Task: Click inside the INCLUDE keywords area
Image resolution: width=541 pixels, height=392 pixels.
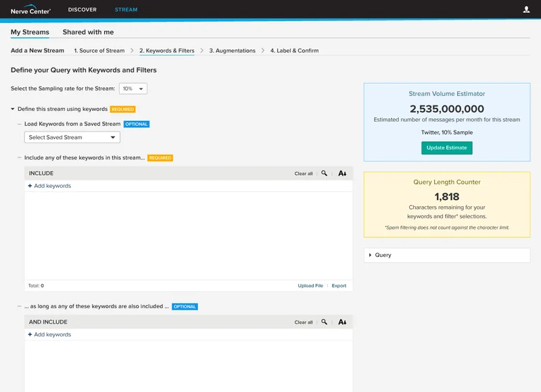Action: tap(189, 236)
